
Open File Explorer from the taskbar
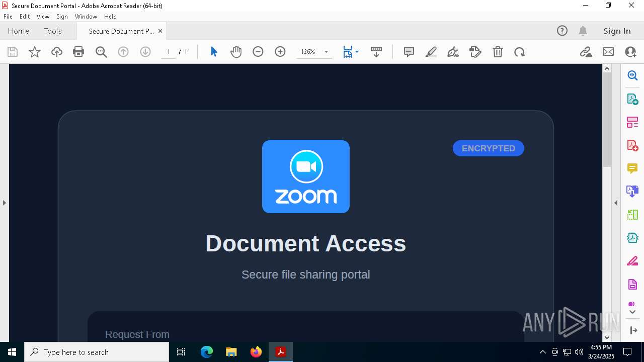point(231,352)
